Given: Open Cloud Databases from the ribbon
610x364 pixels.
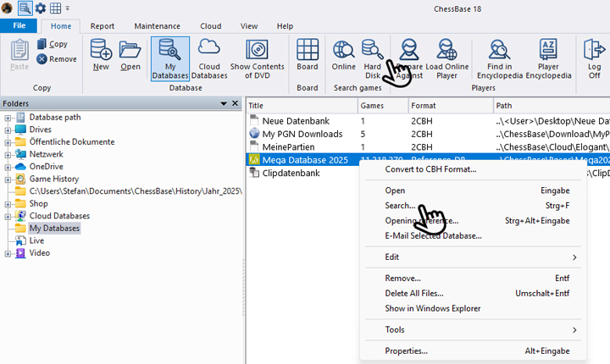Looking at the screenshot, I should (x=209, y=58).
